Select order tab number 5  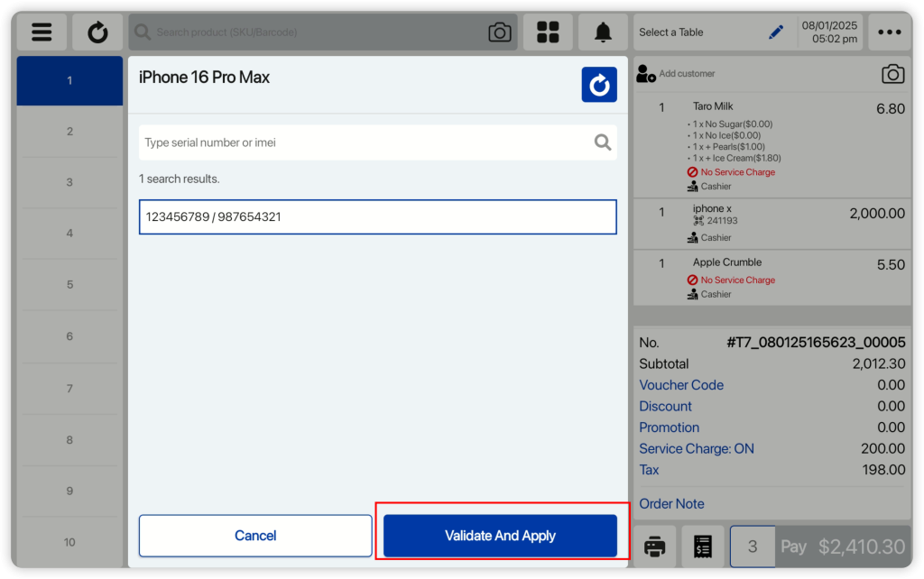coord(69,285)
